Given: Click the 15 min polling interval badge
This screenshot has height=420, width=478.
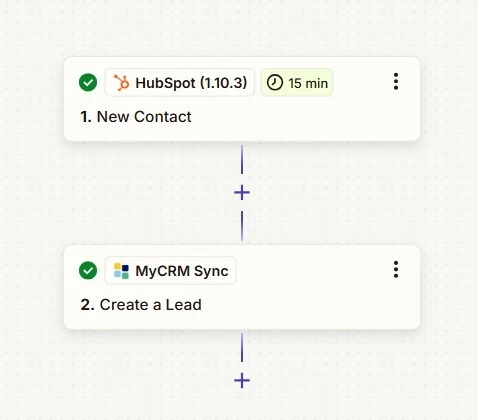Looking at the screenshot, I should [297, 83].
